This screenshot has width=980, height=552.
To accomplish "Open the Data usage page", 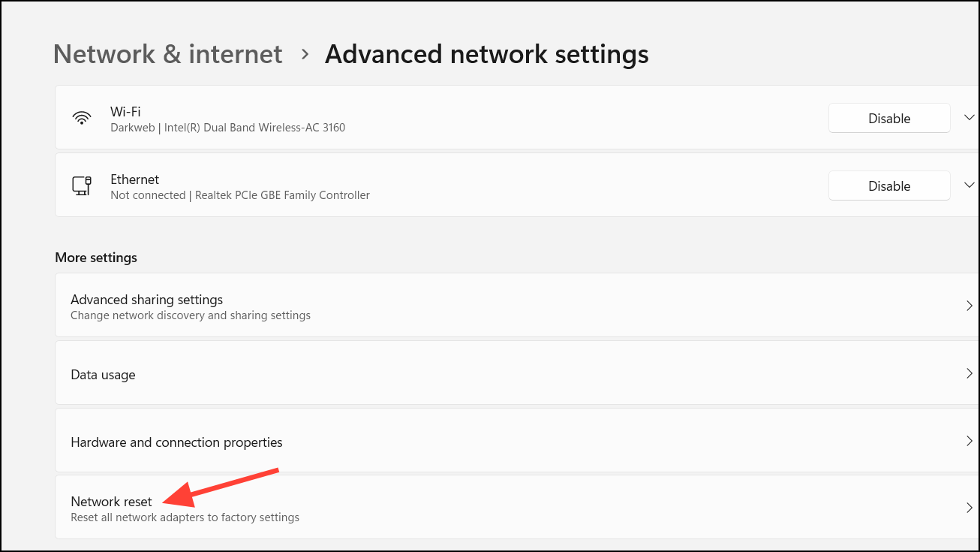I will click(x=516, y=374).
